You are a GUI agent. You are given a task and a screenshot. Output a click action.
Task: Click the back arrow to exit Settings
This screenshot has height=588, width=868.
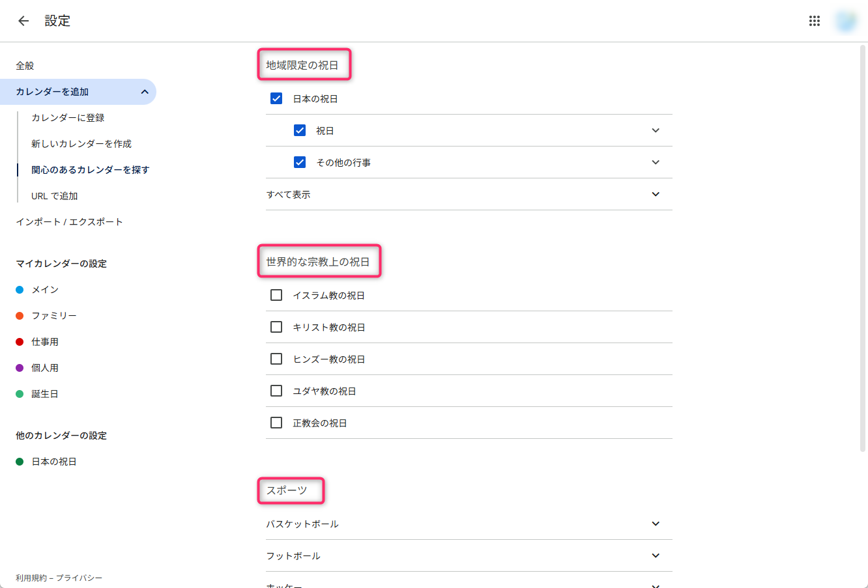point(23,20)
